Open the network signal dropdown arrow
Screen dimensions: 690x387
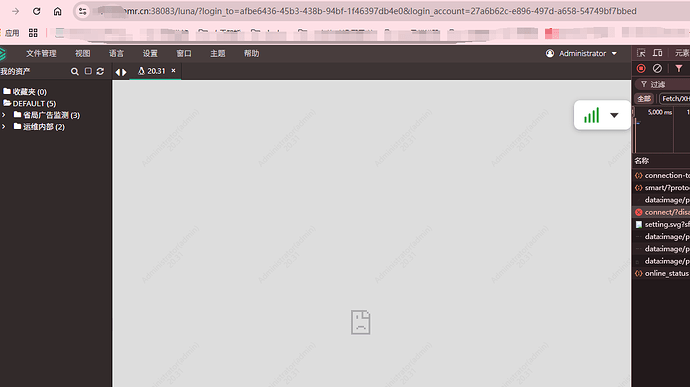point(614,115)
